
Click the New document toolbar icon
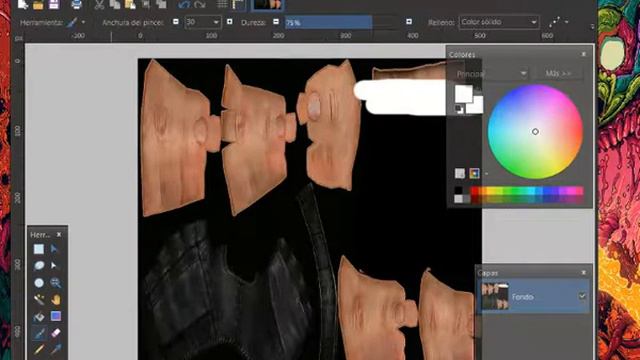[x=23, y=4]
